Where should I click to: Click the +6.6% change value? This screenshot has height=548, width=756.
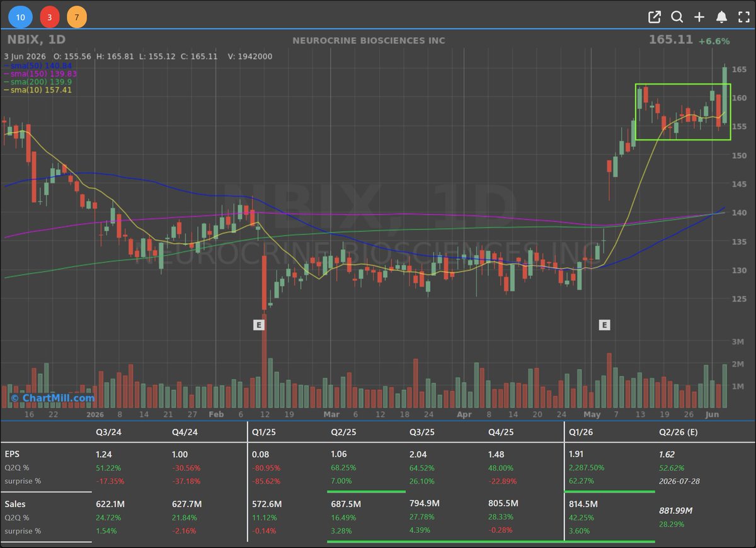click(714, 40)
